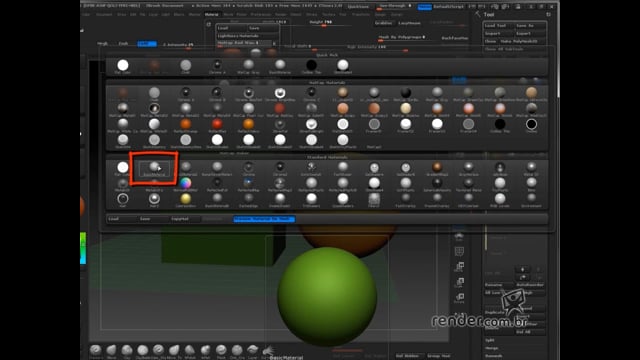The height and width of the screenshot is (360, 640).
Task: Choose the ringed Outline MatCap at row end
Action: pos(531,124)
